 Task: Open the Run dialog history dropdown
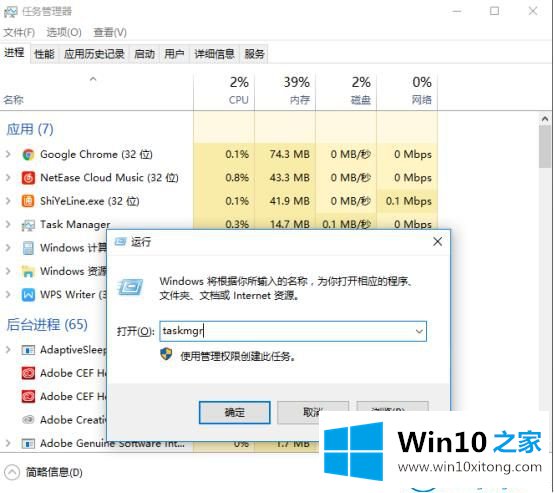tap(419, 331)
